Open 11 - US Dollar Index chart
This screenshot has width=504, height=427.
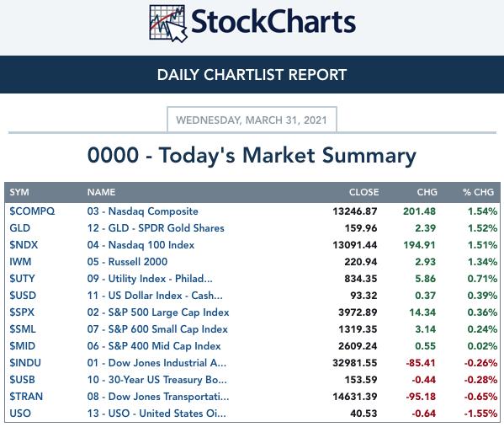point(155,296)
